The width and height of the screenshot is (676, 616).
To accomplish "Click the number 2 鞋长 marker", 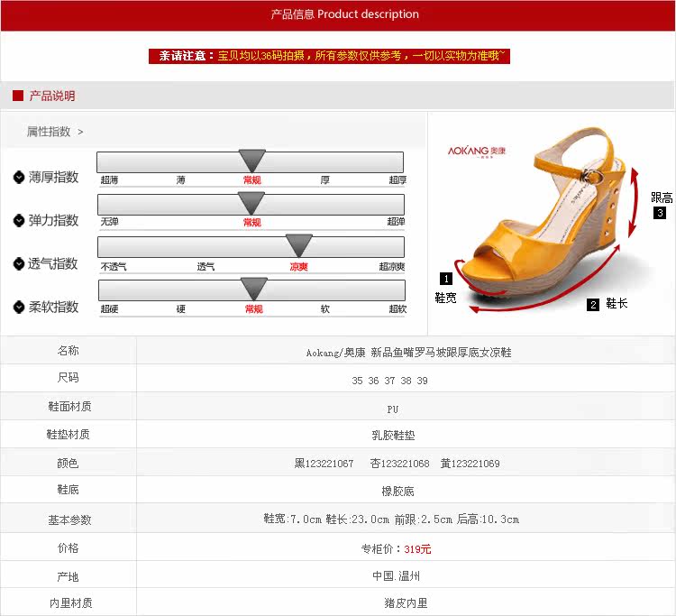I will [x=593, y=305].
